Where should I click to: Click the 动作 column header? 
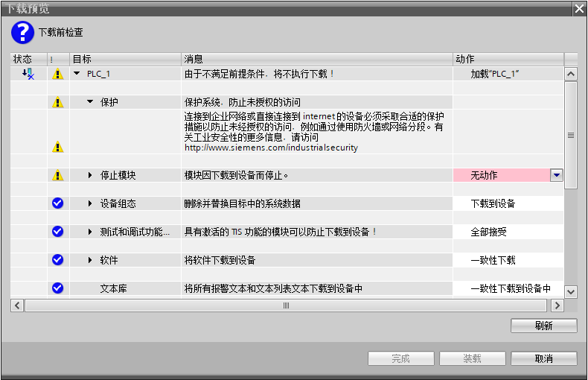coord(508,59)
